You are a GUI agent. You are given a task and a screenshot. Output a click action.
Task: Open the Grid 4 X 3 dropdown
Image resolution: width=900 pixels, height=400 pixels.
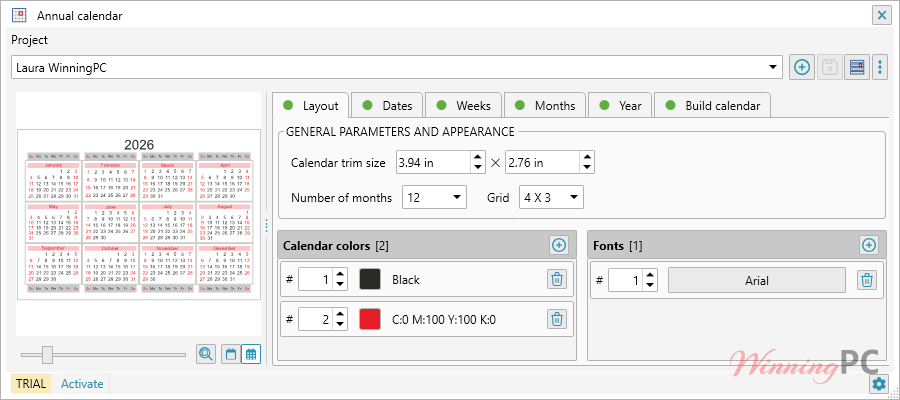[x=551, y=197]
